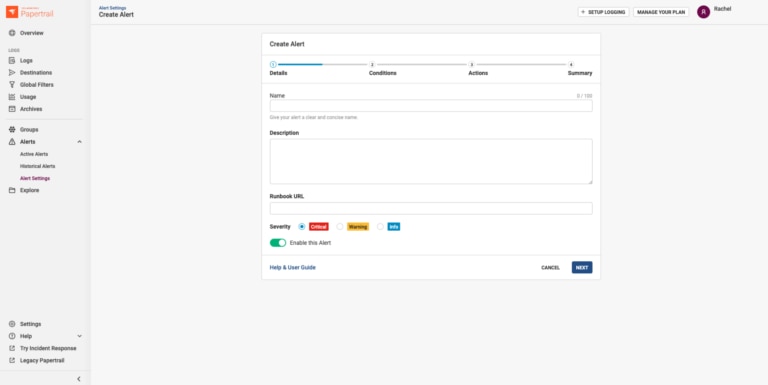The width and height of the screenshot is (768, 385).
Task: Toggle the Enable this Alert switch
Action: coord(278,242)
